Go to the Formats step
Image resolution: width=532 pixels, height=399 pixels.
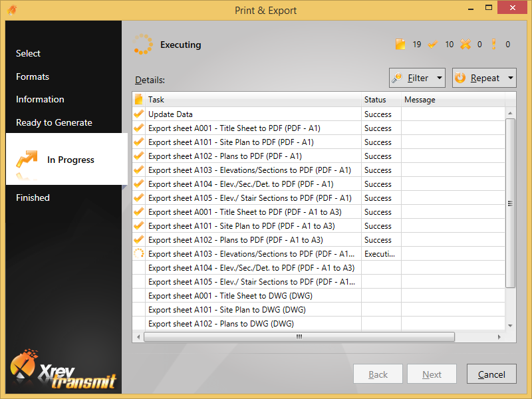point(33,76)
